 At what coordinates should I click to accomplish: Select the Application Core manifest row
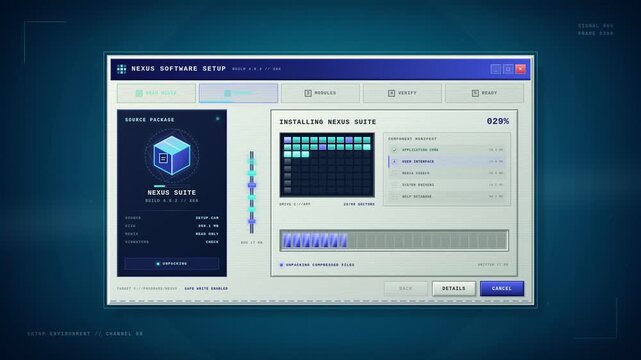click(x=447, y=150)
